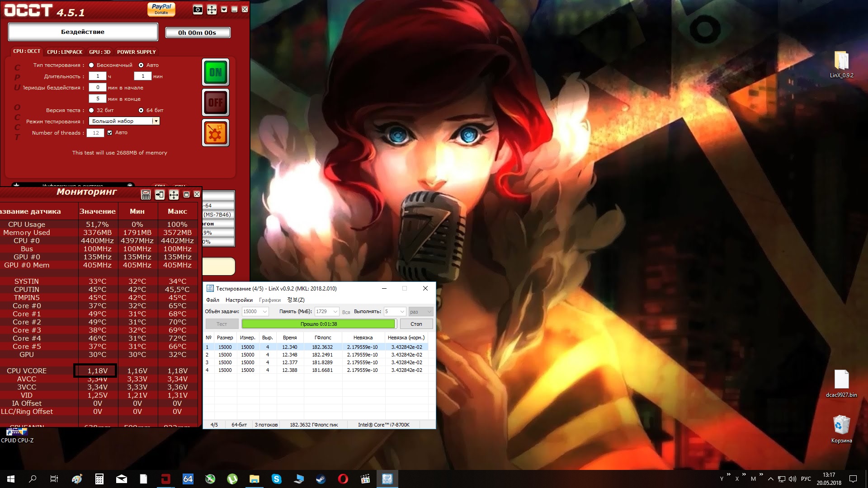Click the PayPal Donate button

pos(161,9)
